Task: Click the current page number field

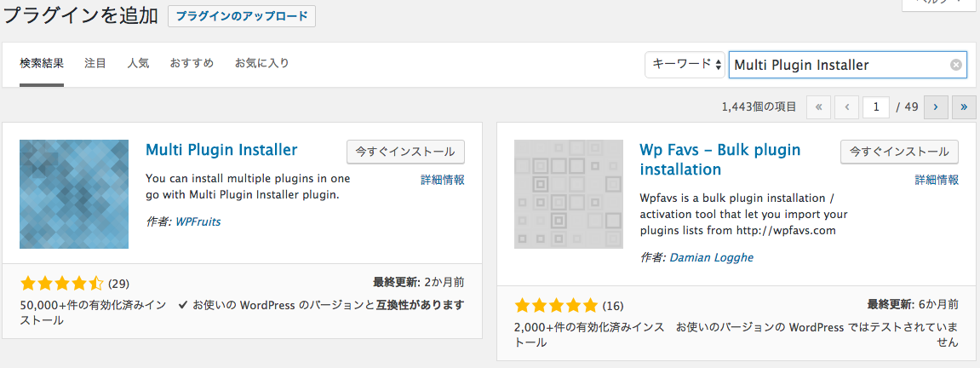Action: (876, 106)
